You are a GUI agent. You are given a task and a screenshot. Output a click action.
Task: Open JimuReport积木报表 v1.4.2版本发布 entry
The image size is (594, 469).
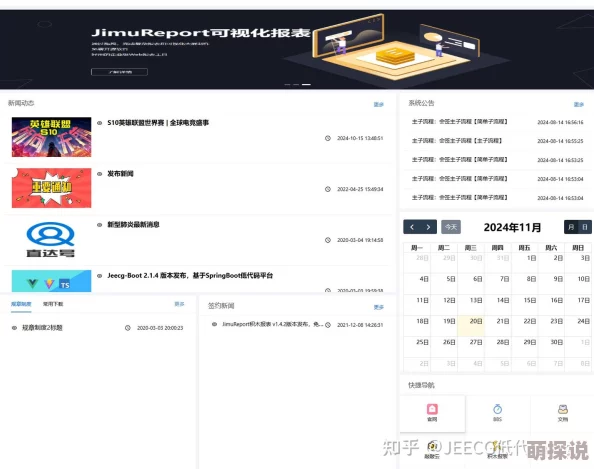point(272,324)
